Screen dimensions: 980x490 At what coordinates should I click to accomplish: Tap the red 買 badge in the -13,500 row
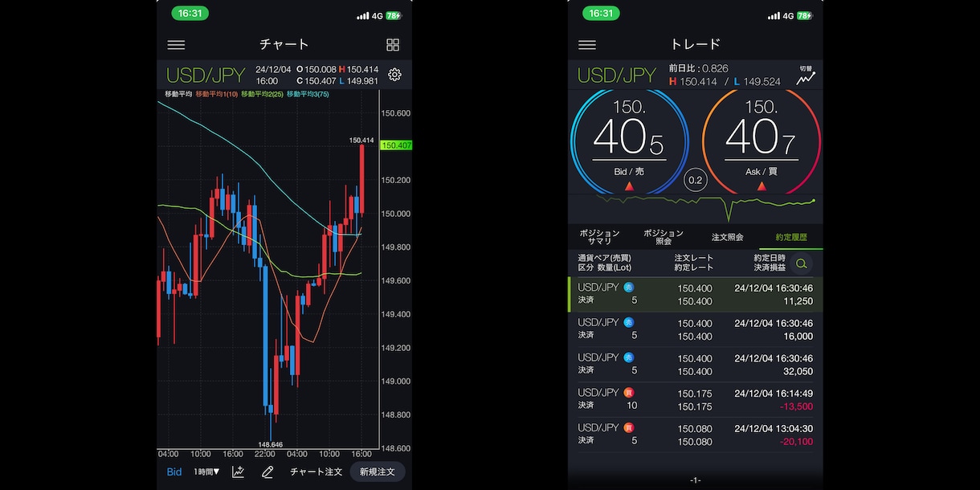coord(628,392)
